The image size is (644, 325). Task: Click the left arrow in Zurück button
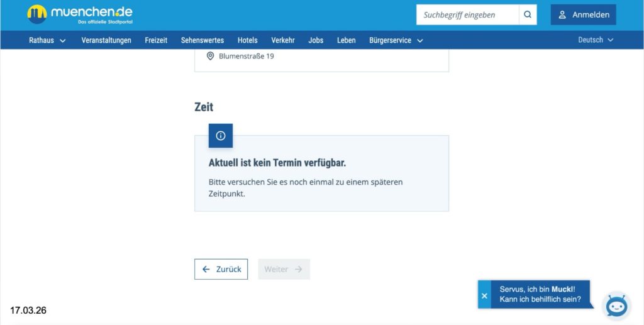(x=206, y=269)
